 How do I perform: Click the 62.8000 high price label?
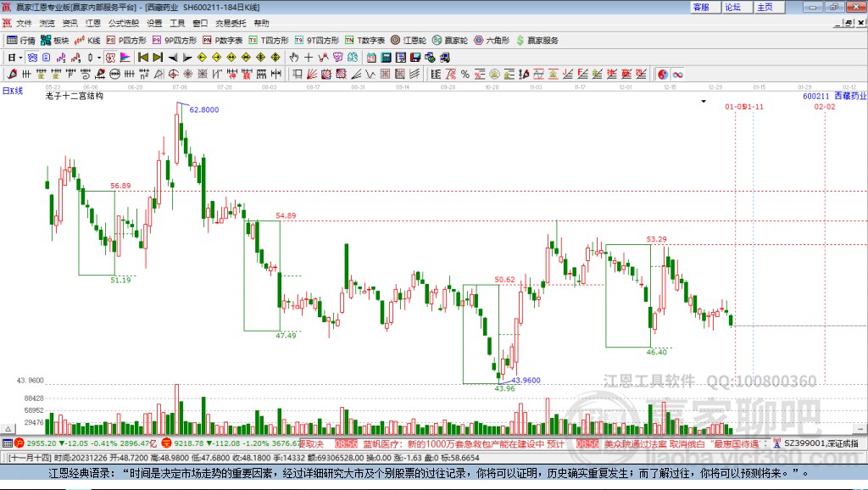[203, 109]
